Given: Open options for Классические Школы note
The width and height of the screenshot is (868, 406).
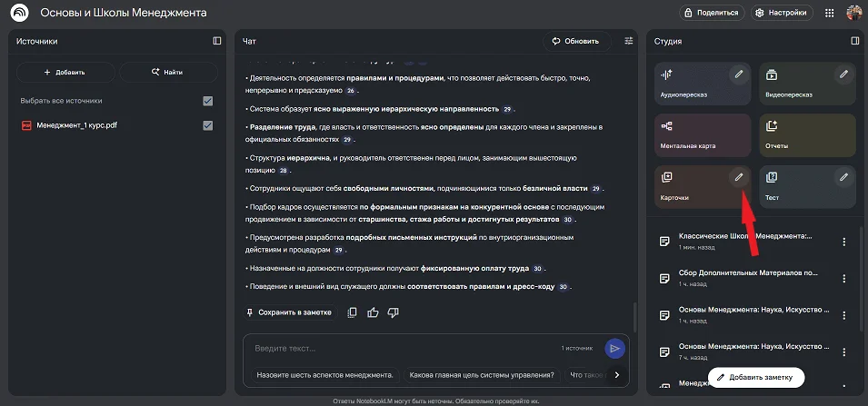Looking at the screenshot, I should pyautogui.click(x=844, y=242).
